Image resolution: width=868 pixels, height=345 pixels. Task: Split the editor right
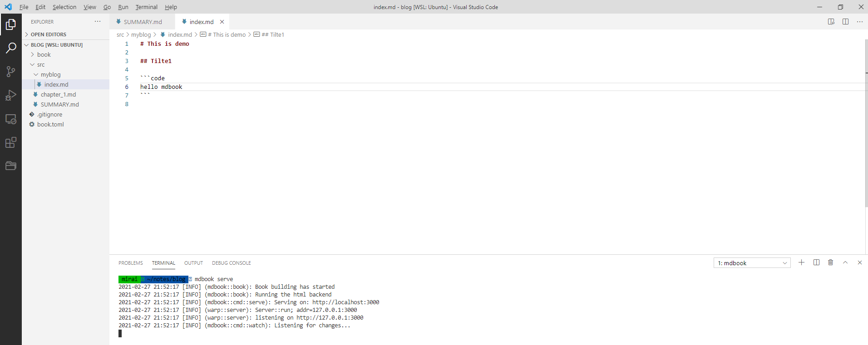click(x=845, y=21)
